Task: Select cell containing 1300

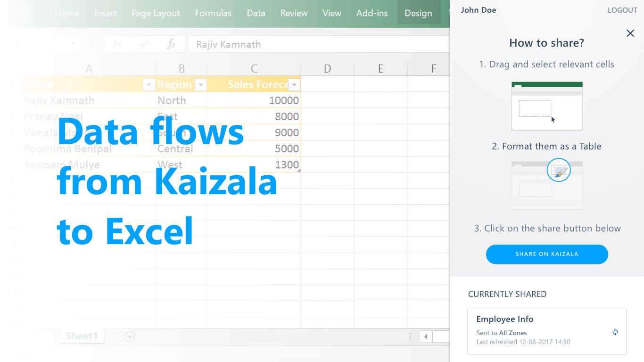Action: (x=254, y=165)
